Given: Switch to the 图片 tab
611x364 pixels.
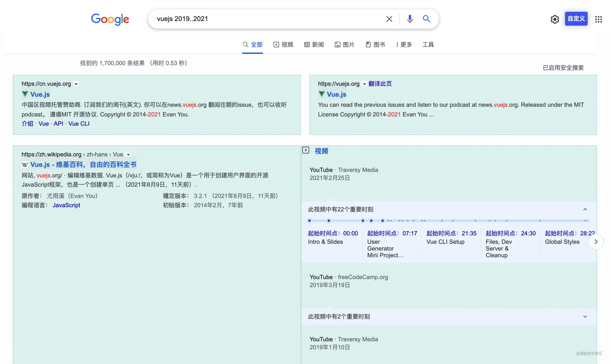Looking at the screenshot, I should click(x=344, y=45).
